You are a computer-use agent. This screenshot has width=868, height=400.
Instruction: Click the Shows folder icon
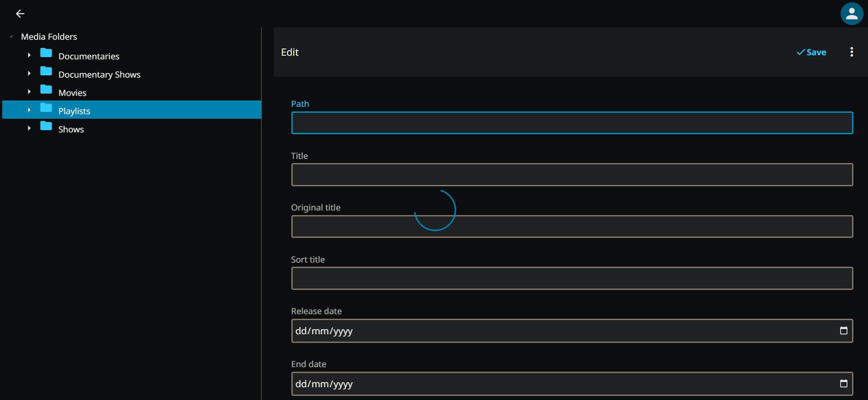pos(46,126)
